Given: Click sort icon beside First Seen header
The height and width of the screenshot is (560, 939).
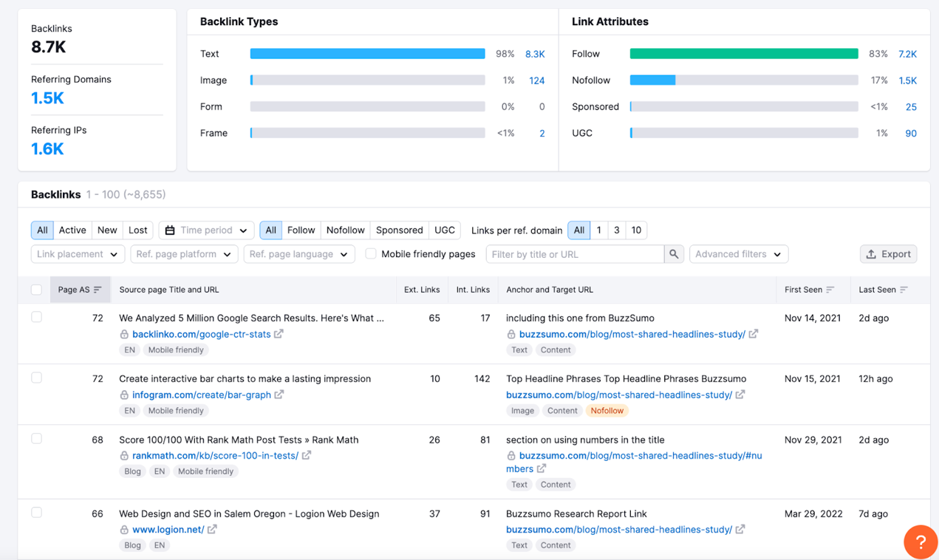Looking at the screenshot, I should click(x=830, y=290).
